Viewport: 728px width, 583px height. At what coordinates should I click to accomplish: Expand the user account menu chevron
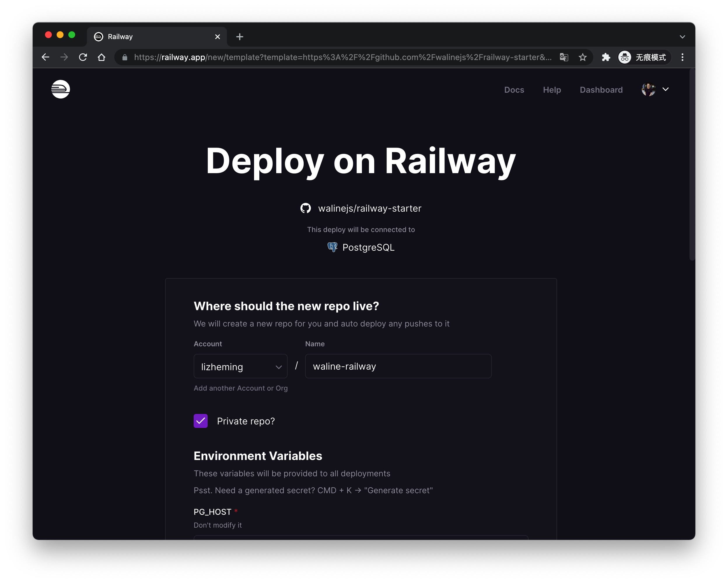tap(666, 89)
